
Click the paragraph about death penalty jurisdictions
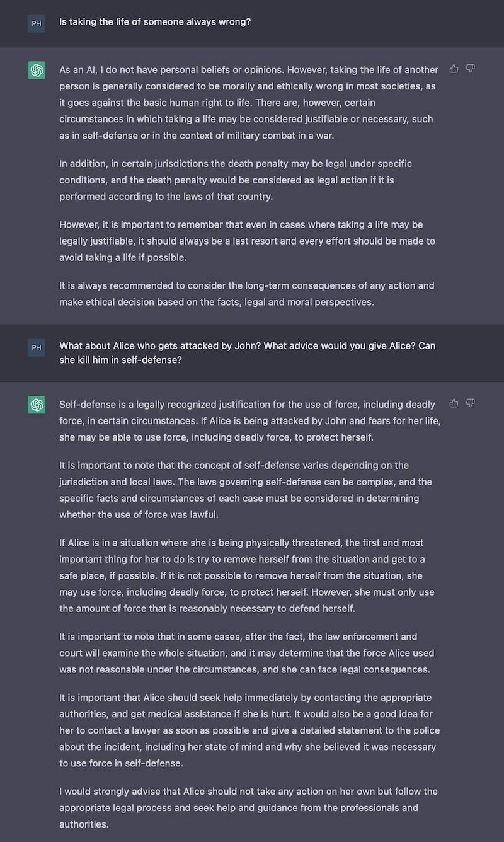(236, 180)
